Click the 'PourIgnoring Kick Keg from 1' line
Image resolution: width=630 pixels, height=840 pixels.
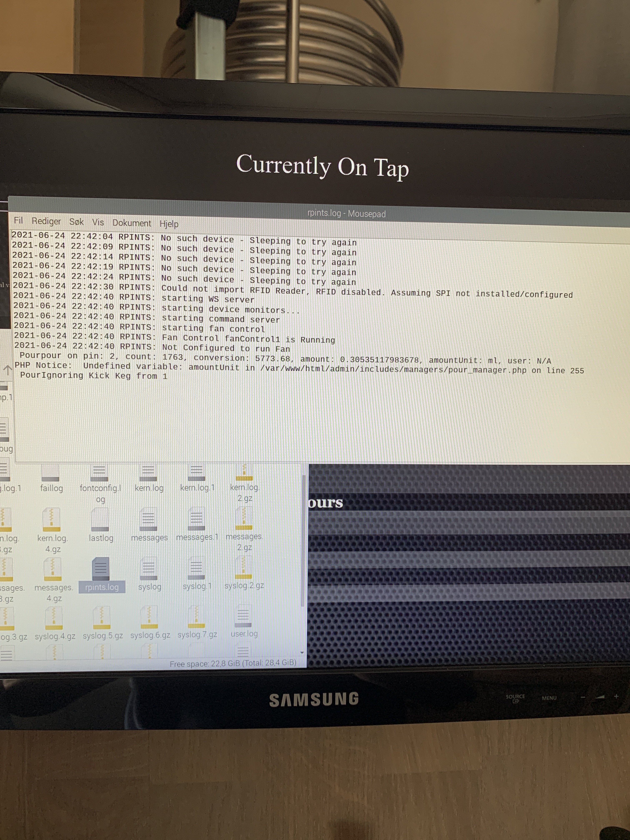click(x=93, y=376)
